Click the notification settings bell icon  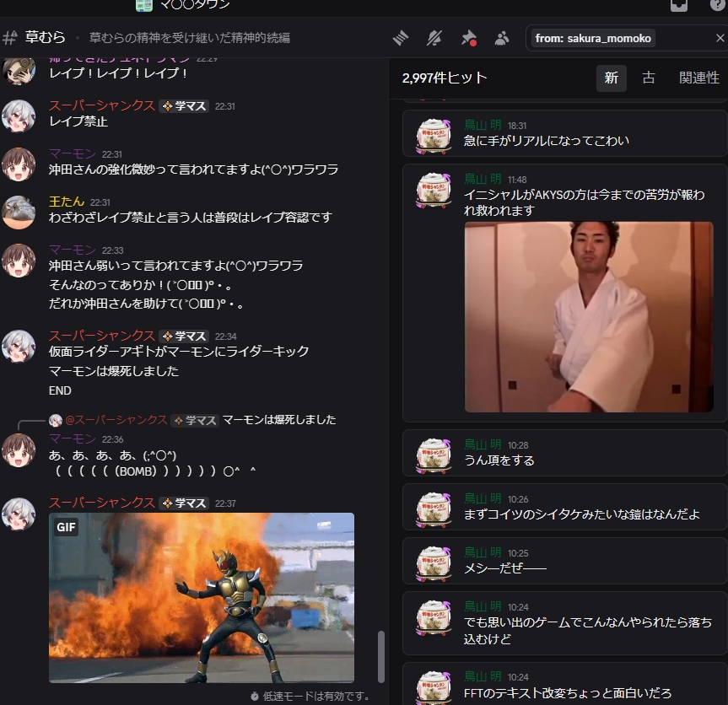point(434,38)
